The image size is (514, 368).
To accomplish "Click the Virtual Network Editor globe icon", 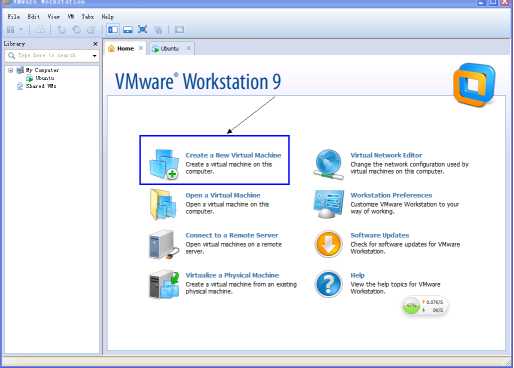I will point(328,165).
